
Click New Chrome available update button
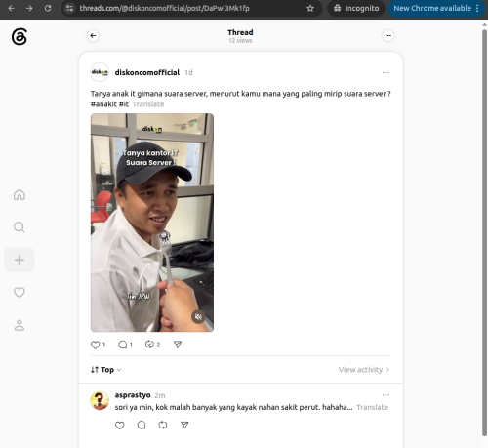[436, 8]
